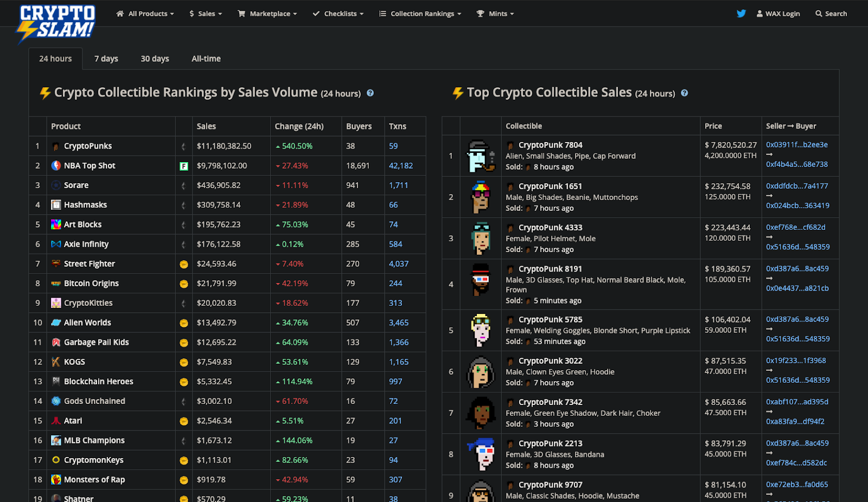Open WAX Login link
Viewport: 868px width, 502px height.
pos(778,14)
